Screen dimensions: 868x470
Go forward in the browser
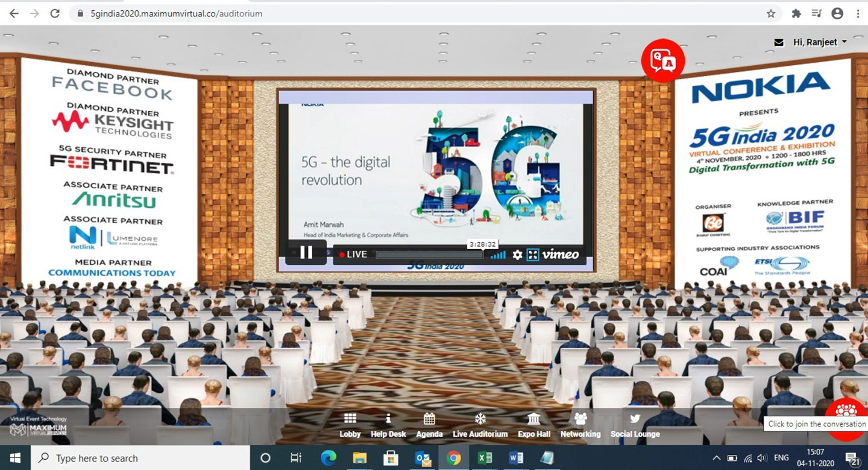click(x=34, y=13)
